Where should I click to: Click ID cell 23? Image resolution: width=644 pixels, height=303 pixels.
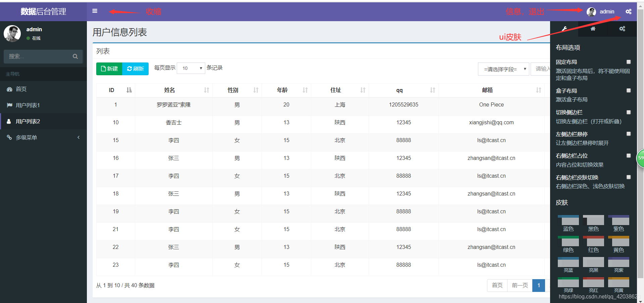116,265
